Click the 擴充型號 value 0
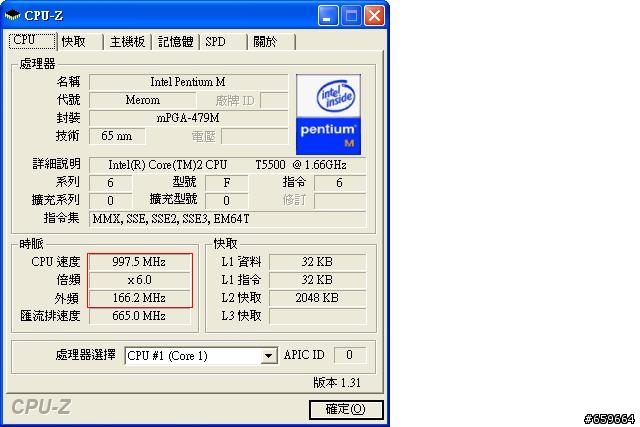640x427 pixels. click(x=227, y=201)
